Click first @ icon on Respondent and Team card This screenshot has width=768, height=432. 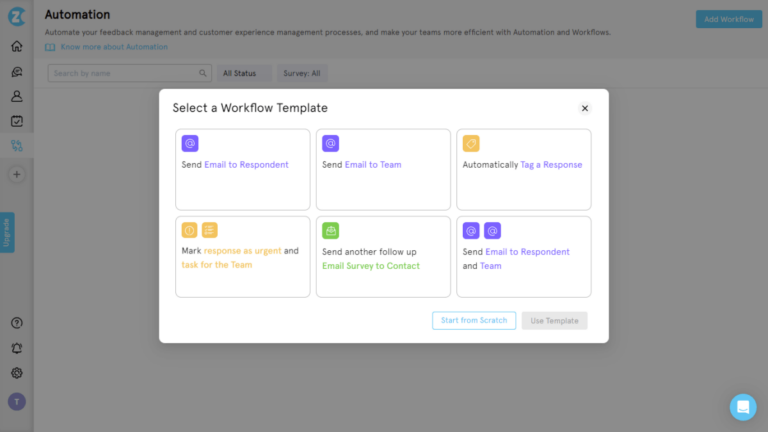(x=471, y=231)
